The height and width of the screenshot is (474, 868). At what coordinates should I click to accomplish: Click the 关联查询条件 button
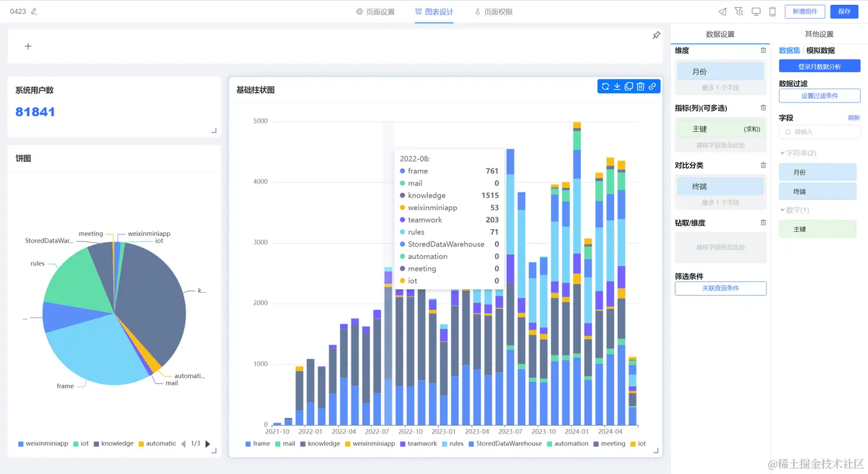point(720,288)
